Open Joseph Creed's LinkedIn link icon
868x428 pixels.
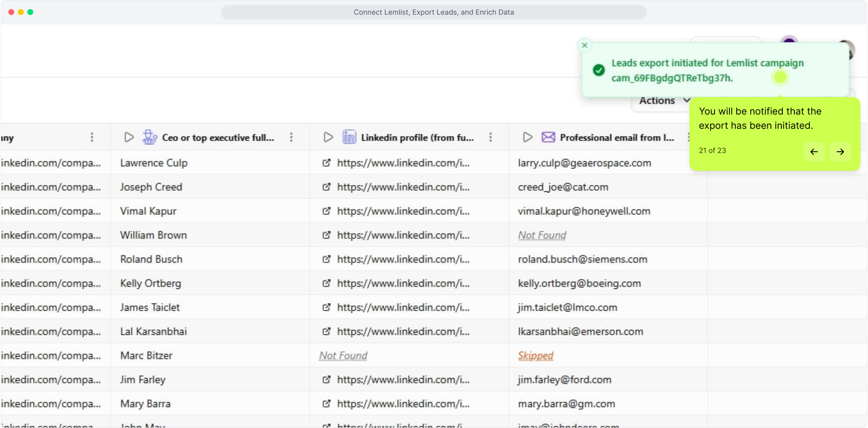coord(326,187)
